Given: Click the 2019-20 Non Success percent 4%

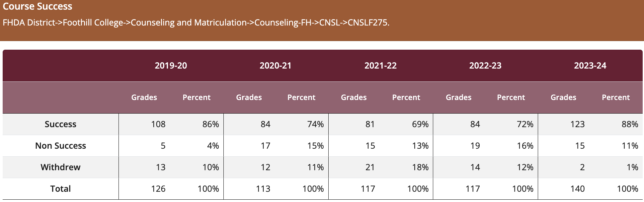Looking at the screenshot, I should click(x=213, y=146).
